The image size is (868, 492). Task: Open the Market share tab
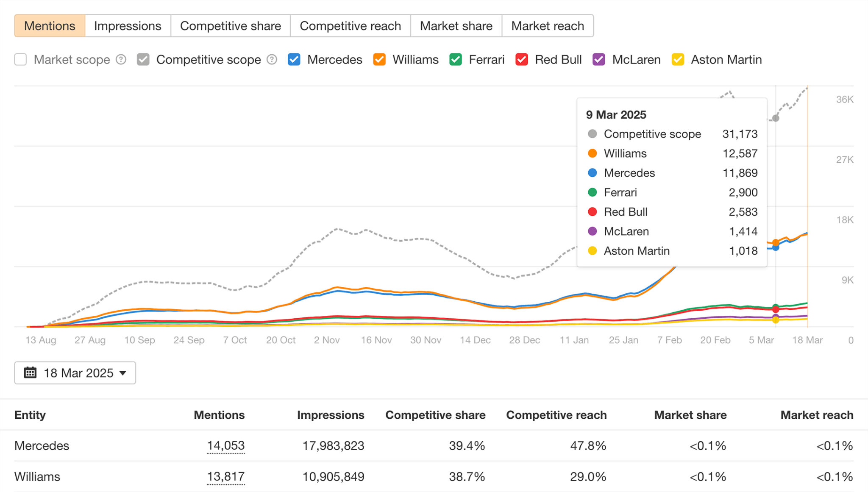tap(456, 25)
